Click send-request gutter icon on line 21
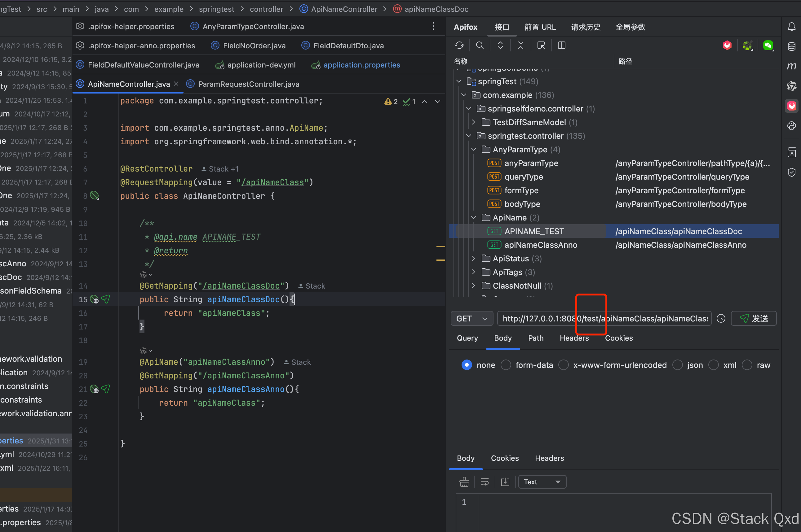 [106, 389]
